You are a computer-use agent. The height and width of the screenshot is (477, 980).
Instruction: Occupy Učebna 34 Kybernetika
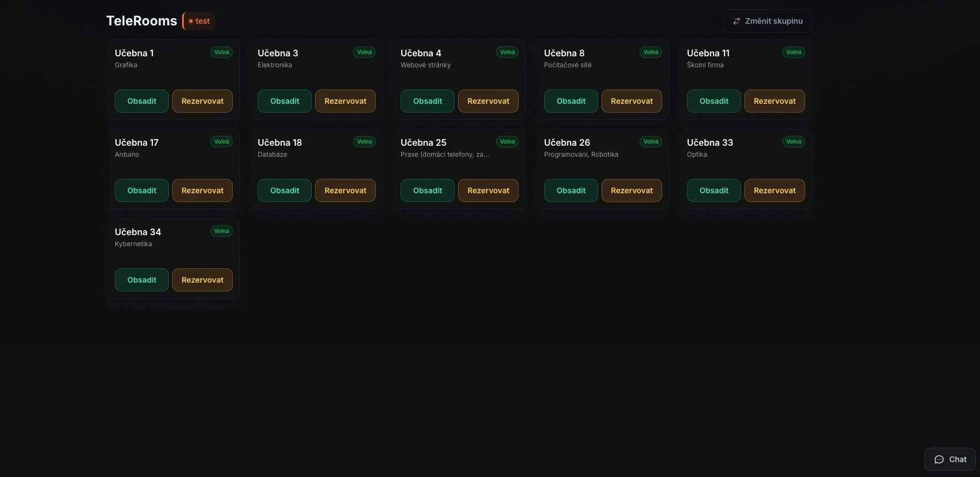pos(142,280)
